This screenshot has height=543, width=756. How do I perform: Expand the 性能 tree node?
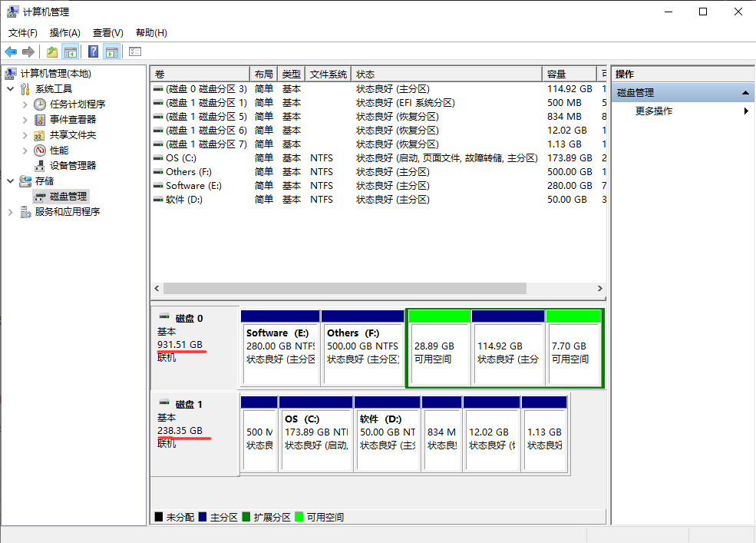click(x=25, y=151)
